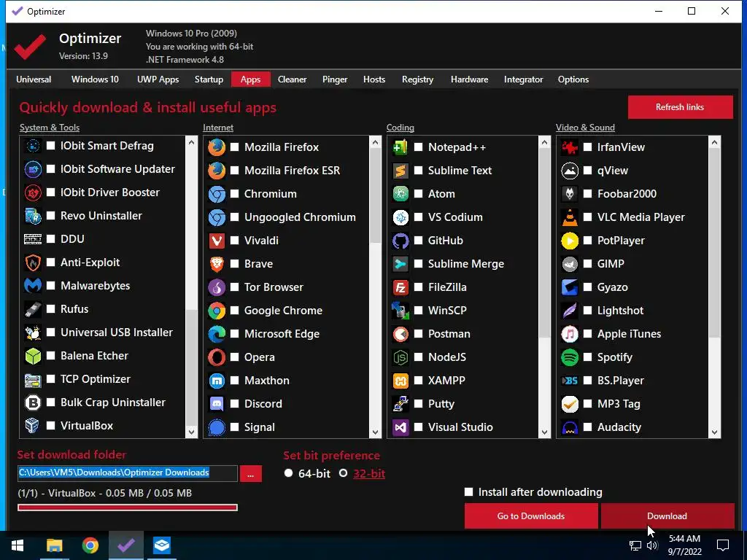The height and width of the screenshot is (560, 747).
Task: Click the Brave lion icon
Action: click(x=217, y=264)
